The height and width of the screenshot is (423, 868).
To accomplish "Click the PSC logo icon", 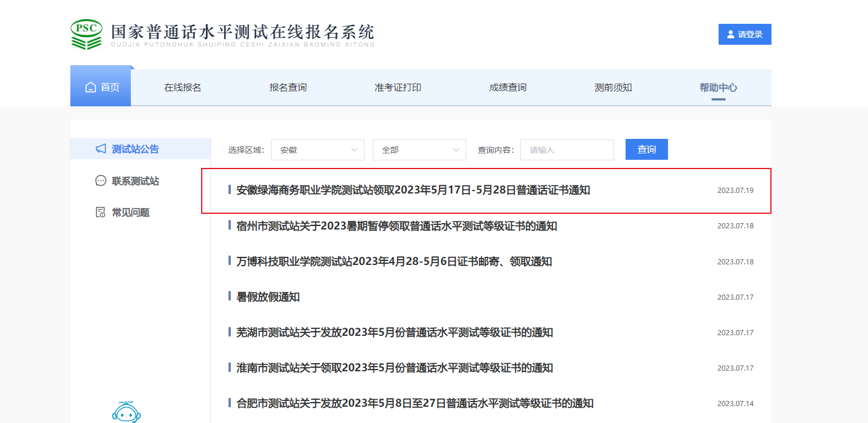I will pyautogui.click(x=87, y=34).
